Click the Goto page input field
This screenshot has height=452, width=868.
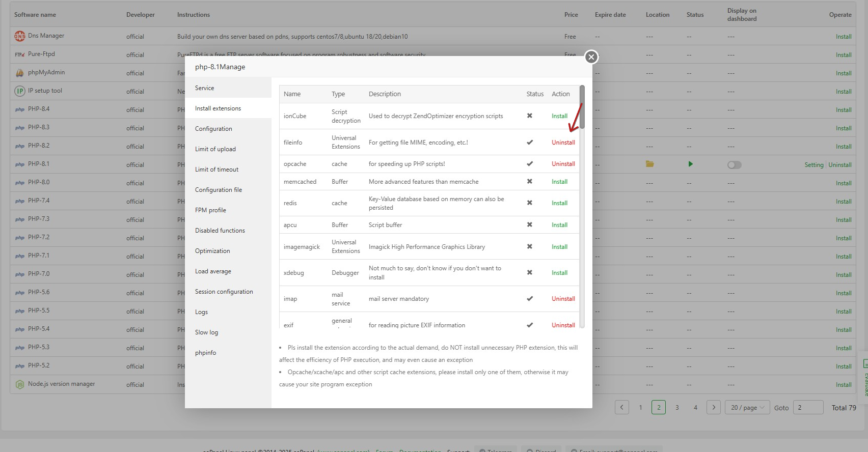(808, 407)
